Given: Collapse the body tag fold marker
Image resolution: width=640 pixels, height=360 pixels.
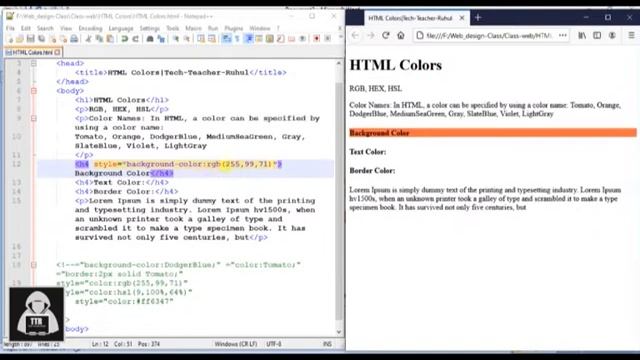Looking at the screenshot, I should [34, 91].
